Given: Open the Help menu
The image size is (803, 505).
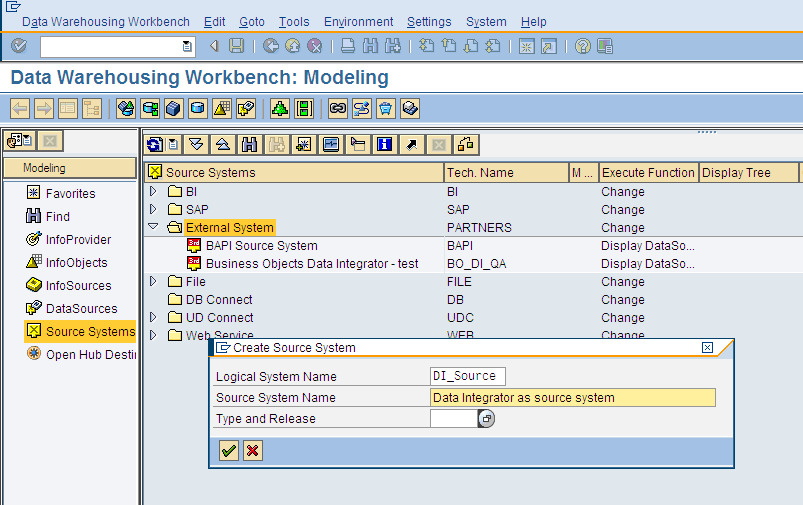Looking at the screenshot, I should coord(534,22).
